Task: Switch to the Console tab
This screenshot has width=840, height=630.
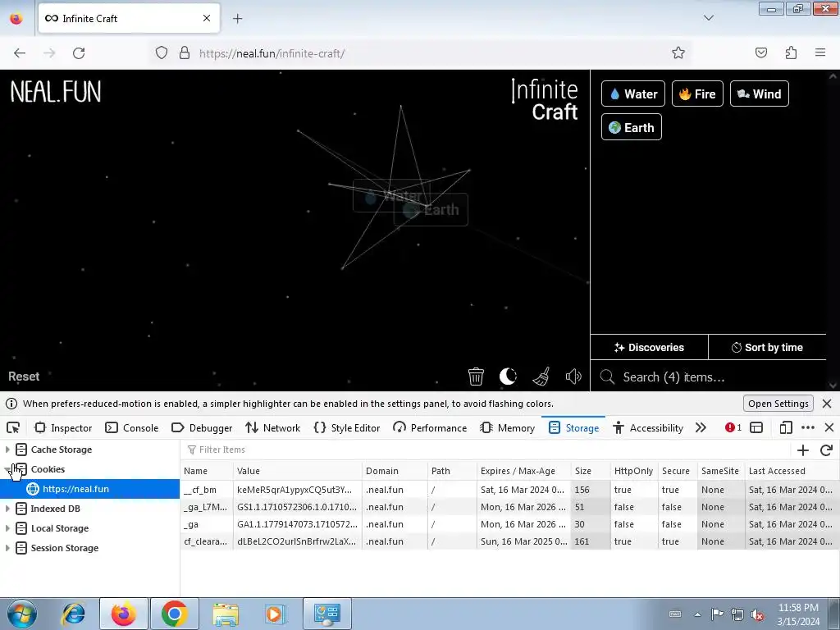Action: point(132,427)
